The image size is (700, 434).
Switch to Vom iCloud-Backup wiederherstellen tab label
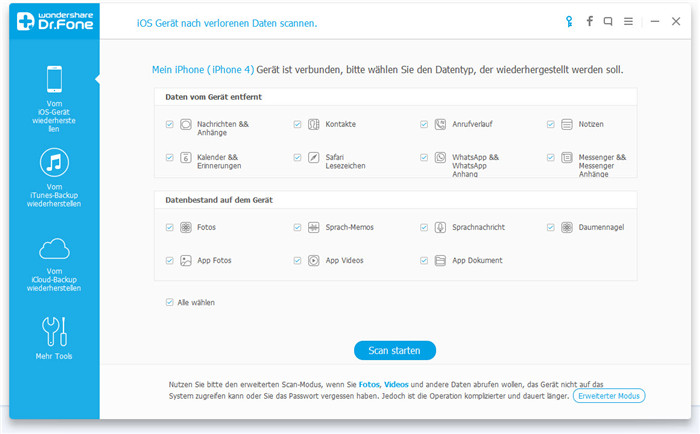click(x=54, y=280)
